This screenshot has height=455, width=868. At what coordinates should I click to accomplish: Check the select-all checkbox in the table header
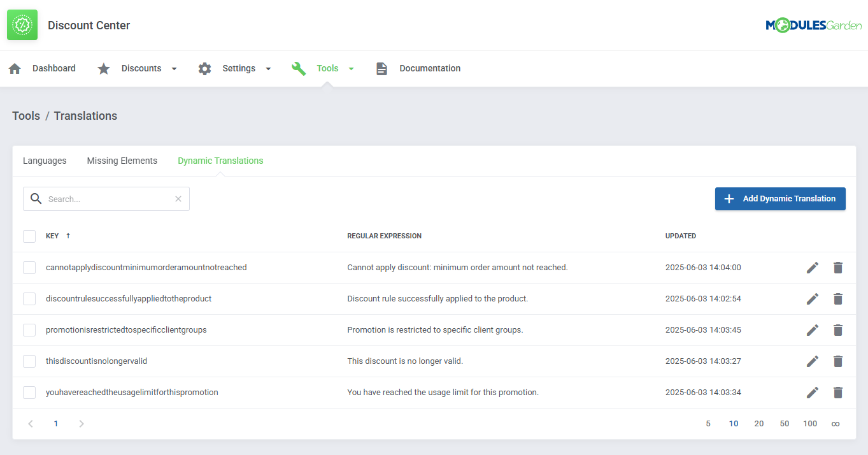[x=29, y=236]
